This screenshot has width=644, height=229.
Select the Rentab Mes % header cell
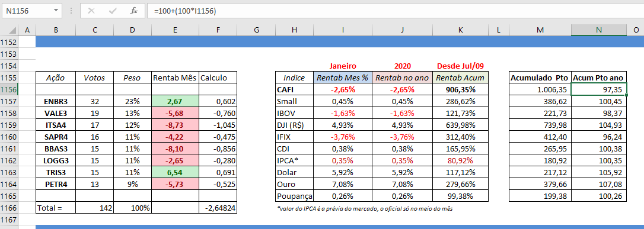tap(343, 78)
